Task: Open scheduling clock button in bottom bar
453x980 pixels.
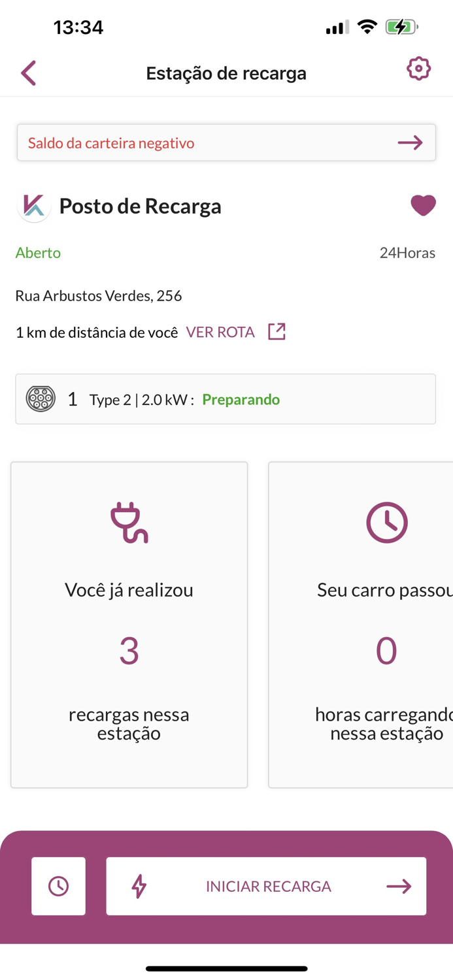Action: click(58, 886)
